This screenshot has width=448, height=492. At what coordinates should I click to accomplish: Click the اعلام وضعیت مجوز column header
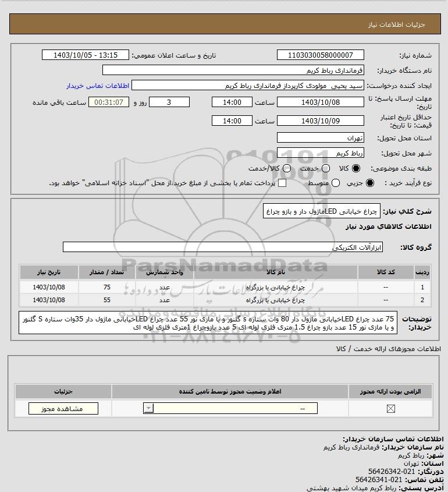click(230, 391)
